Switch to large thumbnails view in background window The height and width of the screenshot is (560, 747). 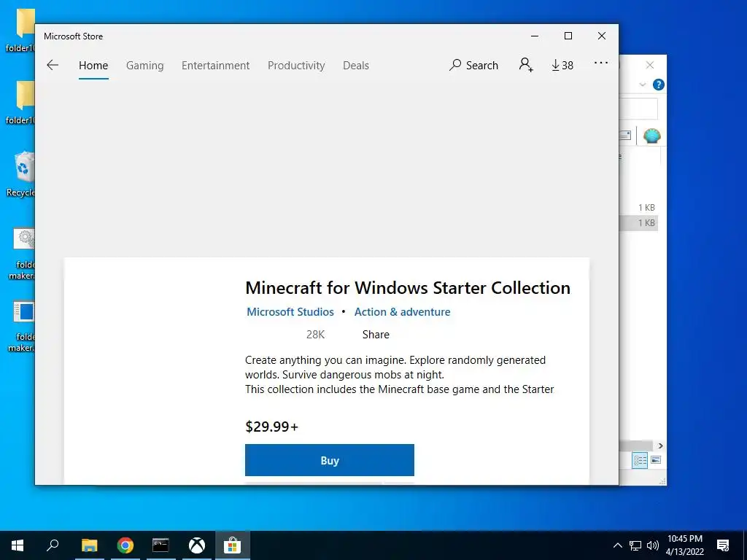656,460
